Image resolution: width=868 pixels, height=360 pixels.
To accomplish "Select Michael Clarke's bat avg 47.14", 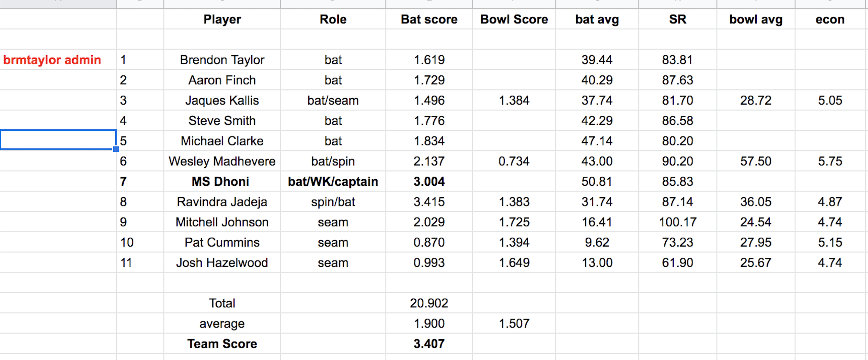I will (597, 141).
